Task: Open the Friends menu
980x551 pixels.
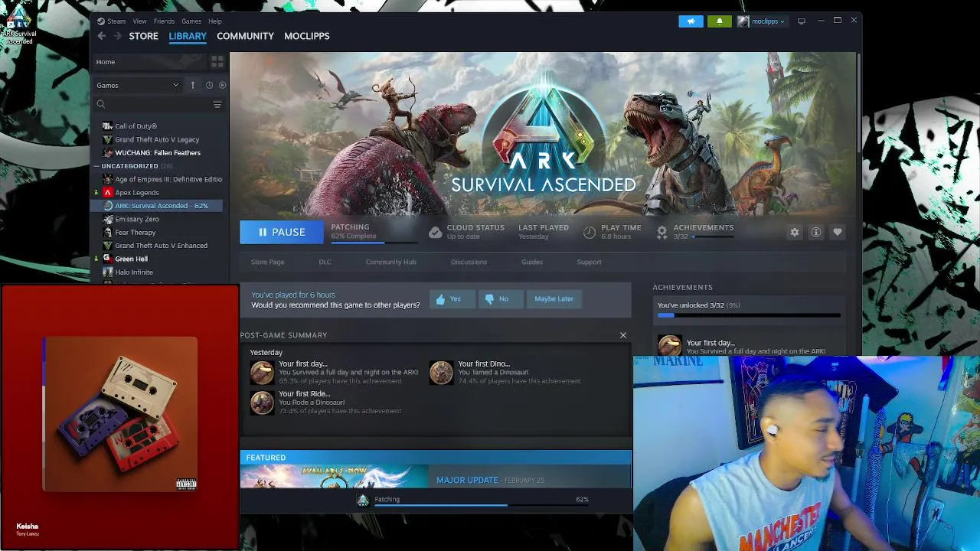Action: (x=164, y=21)
